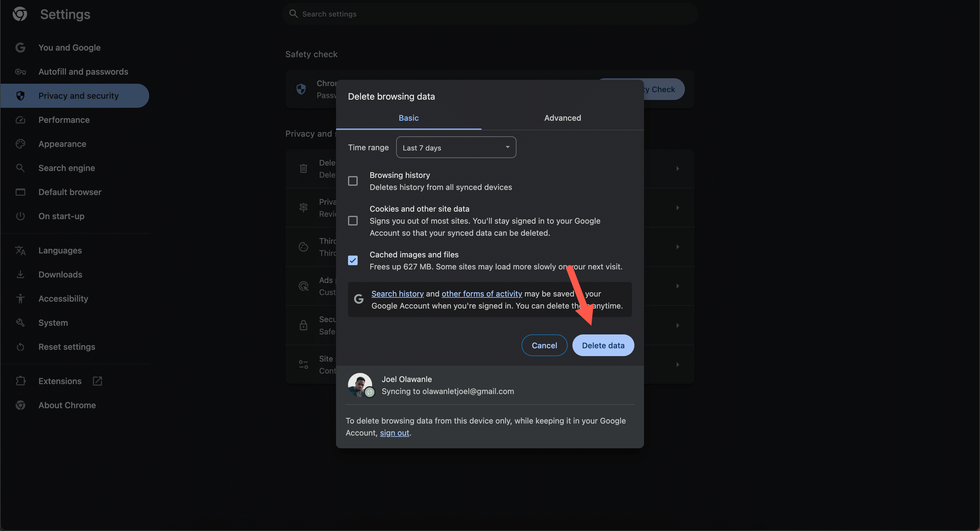
Task: Click the magnifier icon in Search settings bar
Action: [293, 14]
